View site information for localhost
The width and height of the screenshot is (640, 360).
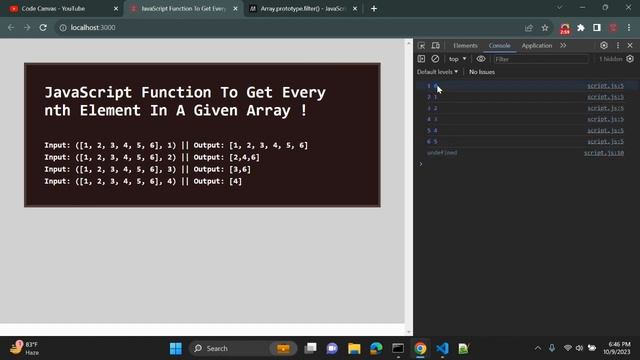[x=62, y=28]
